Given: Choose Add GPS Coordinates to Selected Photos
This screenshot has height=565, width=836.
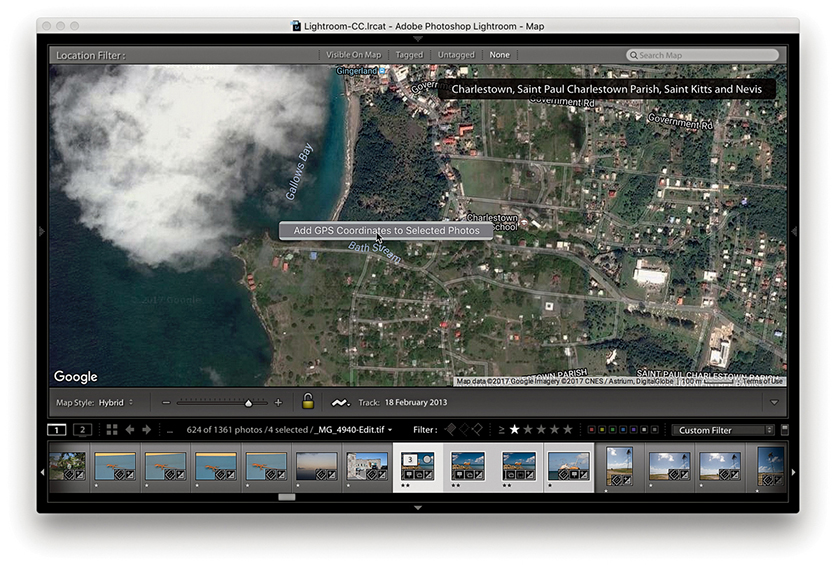Looking at the screenshot, I should click(x=386, y=231).
